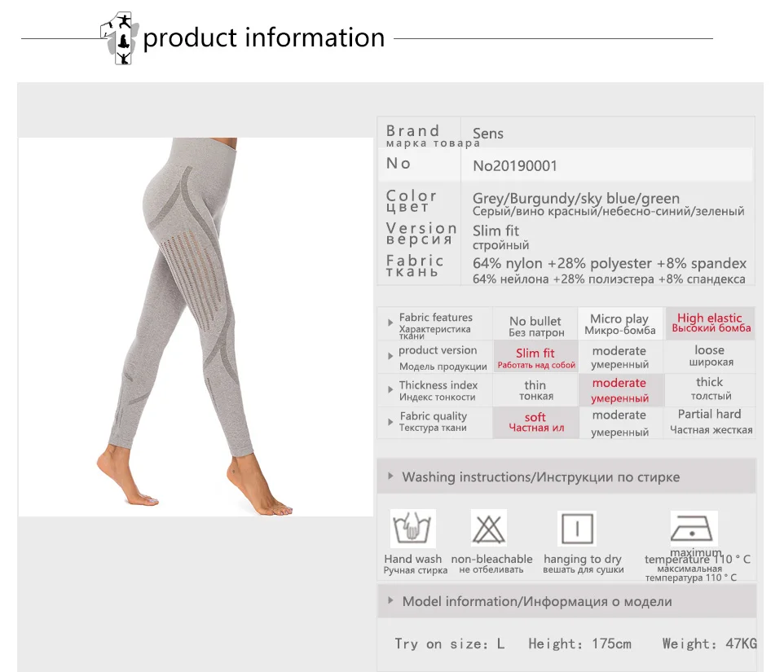The height and width of the screenshot is (672, 784).
Task: Click the 'non-bleachable' label
Action: pos(491,559)
